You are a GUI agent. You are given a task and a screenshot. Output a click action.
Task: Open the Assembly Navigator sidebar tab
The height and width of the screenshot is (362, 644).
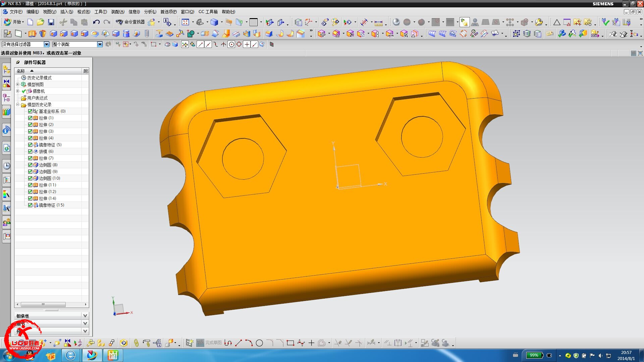(x=6, y=70)
